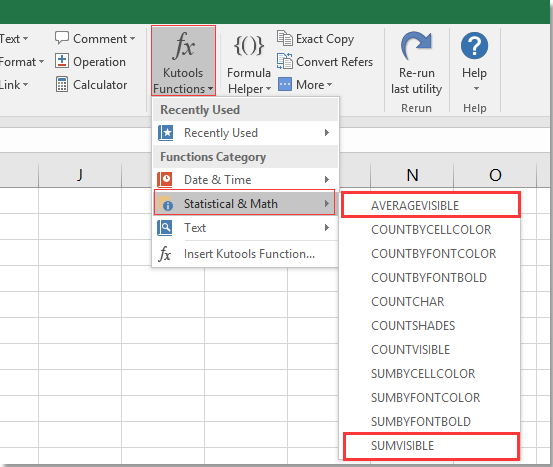Expand Date & Time submenu arrow

[327, 180]
